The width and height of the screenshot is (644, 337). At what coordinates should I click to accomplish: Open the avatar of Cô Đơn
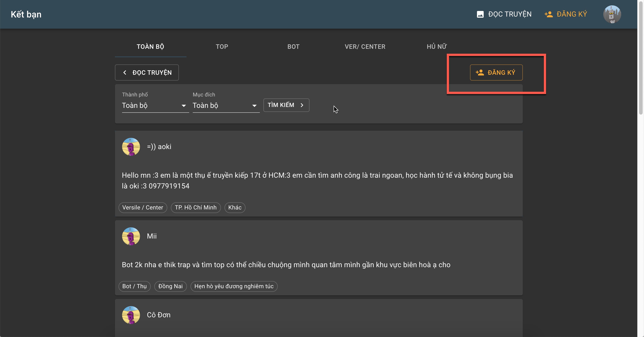(x=131, y=315)
